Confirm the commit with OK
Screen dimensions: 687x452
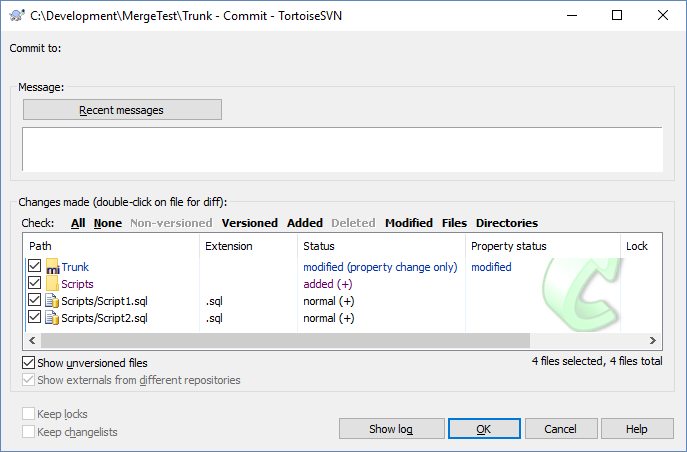pyautogui.click(x=483, y=429)
